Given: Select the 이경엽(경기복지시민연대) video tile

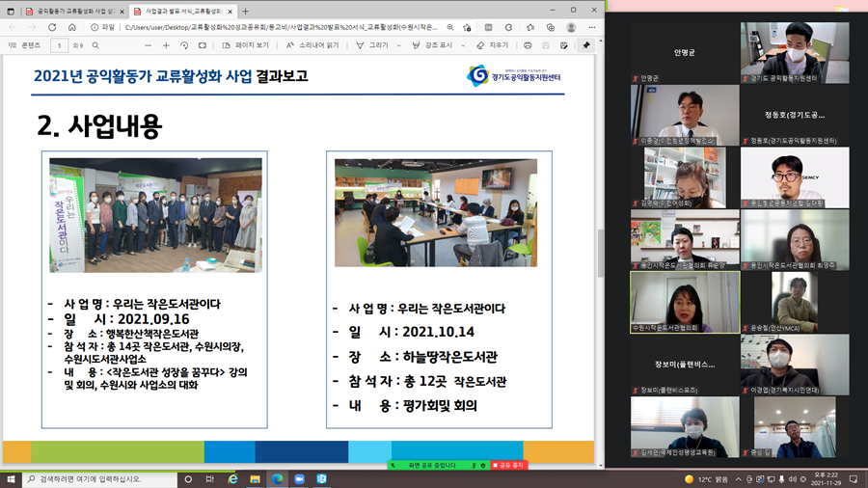Looking at the screenshot, I should tap(795, 365).
